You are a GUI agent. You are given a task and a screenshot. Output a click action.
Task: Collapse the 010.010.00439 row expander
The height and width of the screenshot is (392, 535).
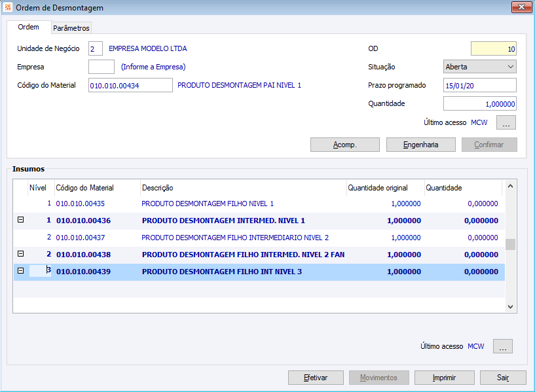21,271
